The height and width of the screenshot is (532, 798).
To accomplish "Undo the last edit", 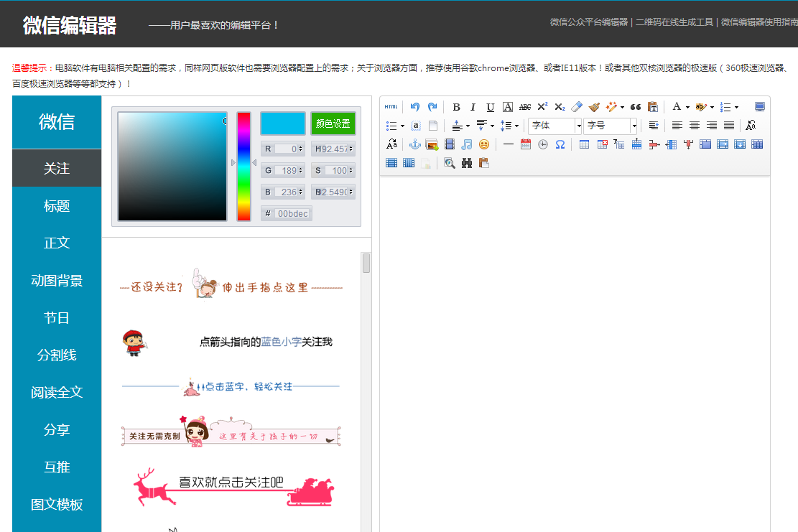I will click(x=414, y=107).
